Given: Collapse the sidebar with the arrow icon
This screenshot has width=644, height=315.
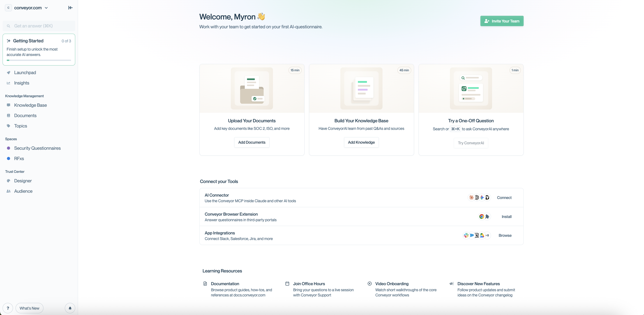Looking at the screenshot, I should 70,8.
